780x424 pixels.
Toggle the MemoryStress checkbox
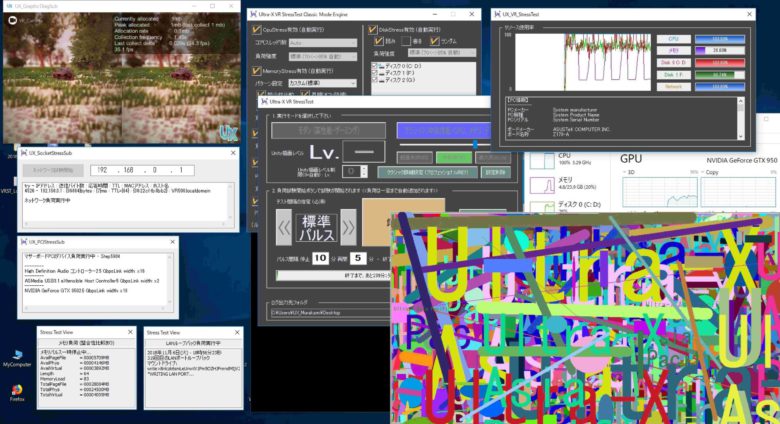click(256, 71)
